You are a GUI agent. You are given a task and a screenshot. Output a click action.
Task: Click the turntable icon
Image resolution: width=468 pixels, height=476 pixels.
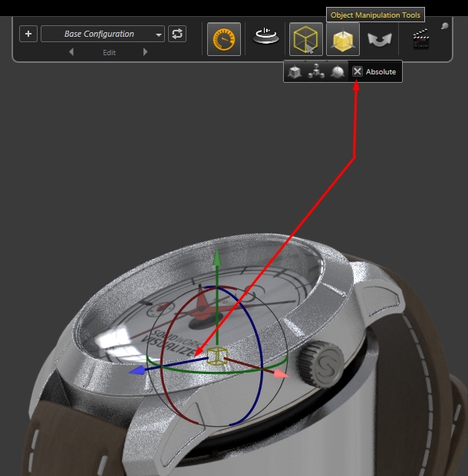(266, 36)
